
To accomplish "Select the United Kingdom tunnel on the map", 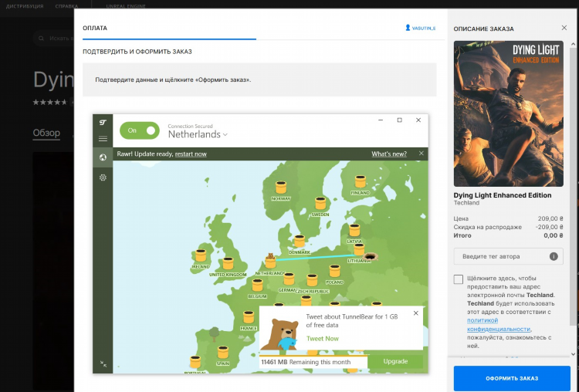I will click(x=228, y=264).
